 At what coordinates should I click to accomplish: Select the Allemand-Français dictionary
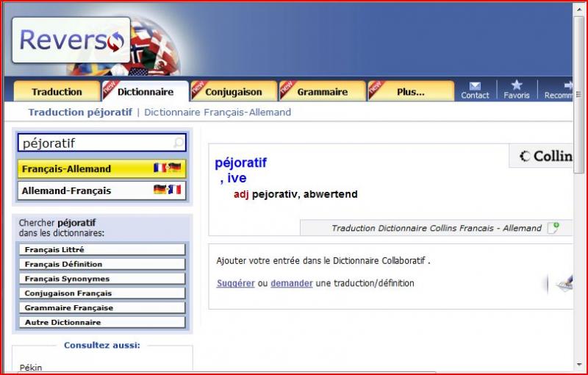[101, 190]
